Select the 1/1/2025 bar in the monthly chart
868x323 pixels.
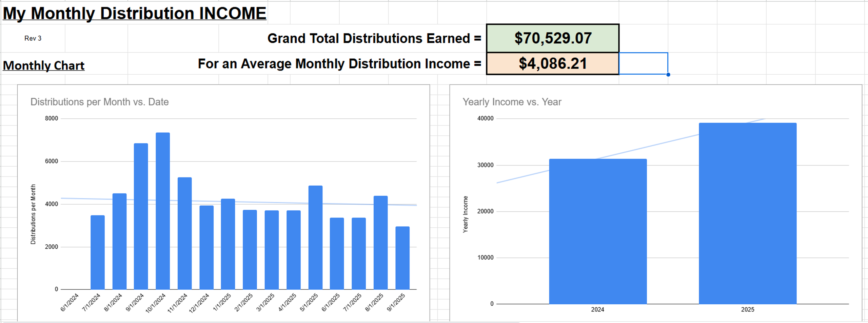coord(228,244)
